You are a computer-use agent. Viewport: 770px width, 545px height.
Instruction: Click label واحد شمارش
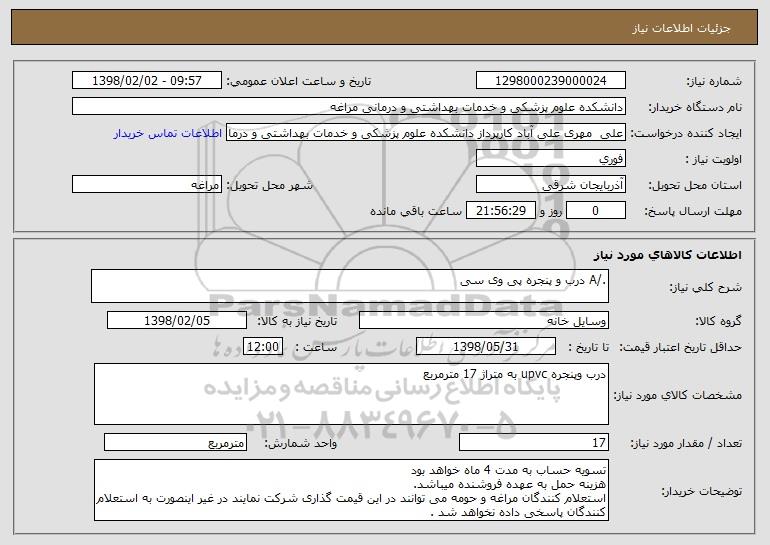tap(301, 443)
